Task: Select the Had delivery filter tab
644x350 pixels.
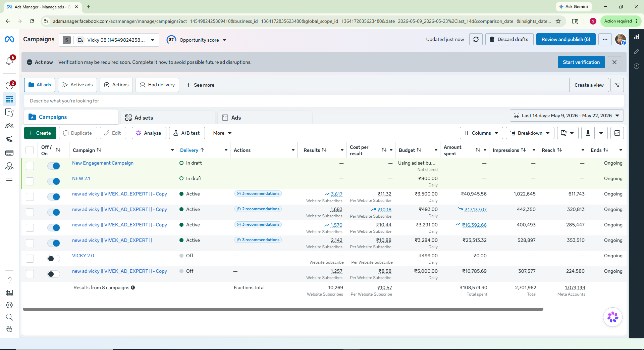Action: coord(157,85)
